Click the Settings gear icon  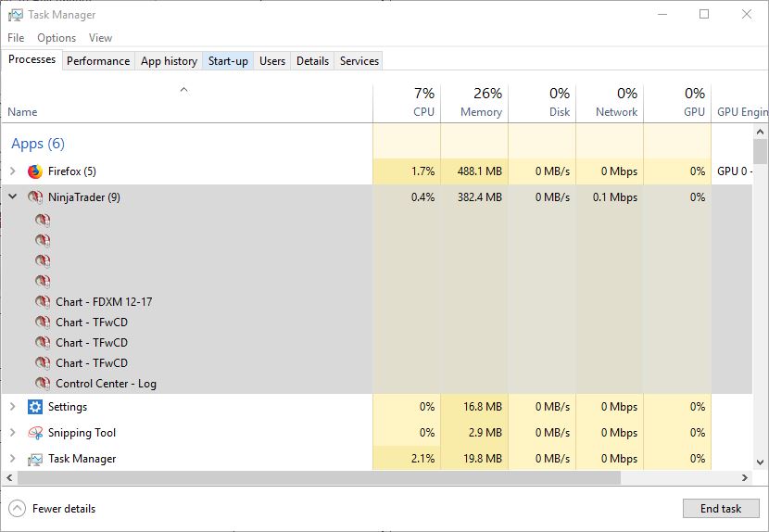click(x=35, y=407)
